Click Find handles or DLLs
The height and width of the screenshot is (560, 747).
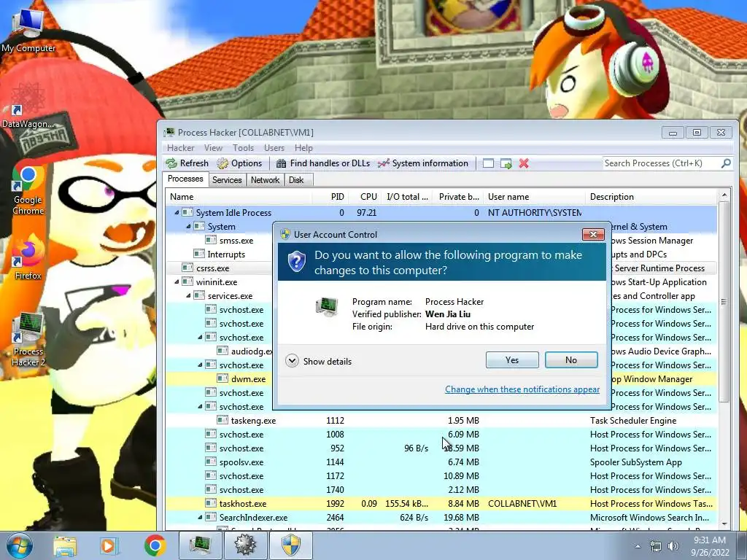[323, 163]
